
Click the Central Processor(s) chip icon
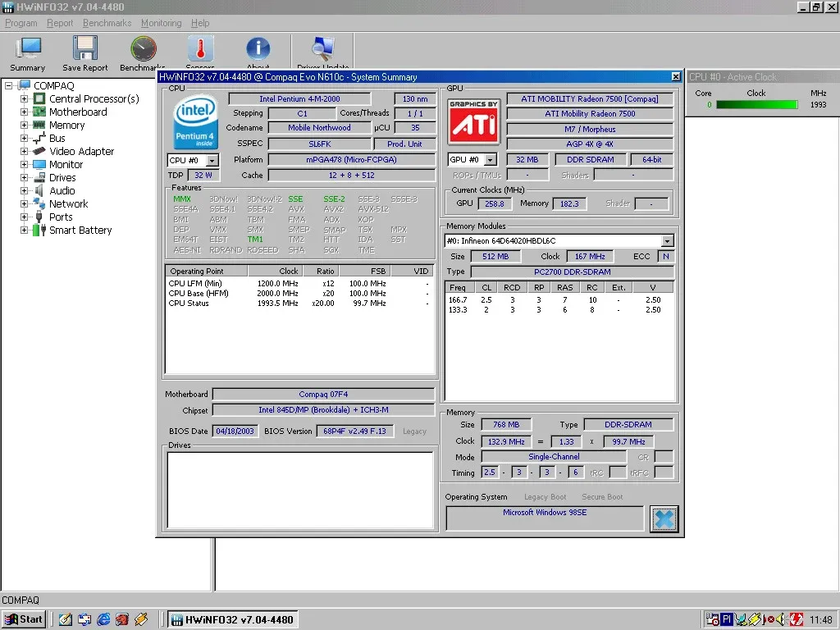[x=39, y=98]
